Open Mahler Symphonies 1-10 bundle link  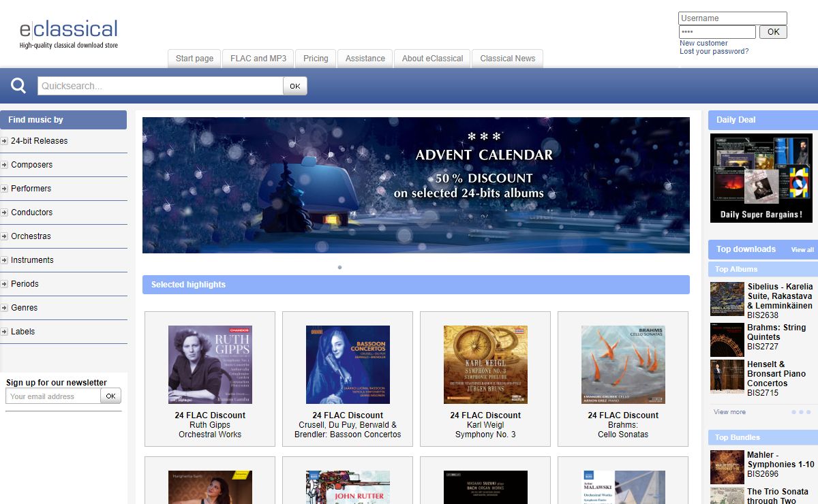point(781,460)
